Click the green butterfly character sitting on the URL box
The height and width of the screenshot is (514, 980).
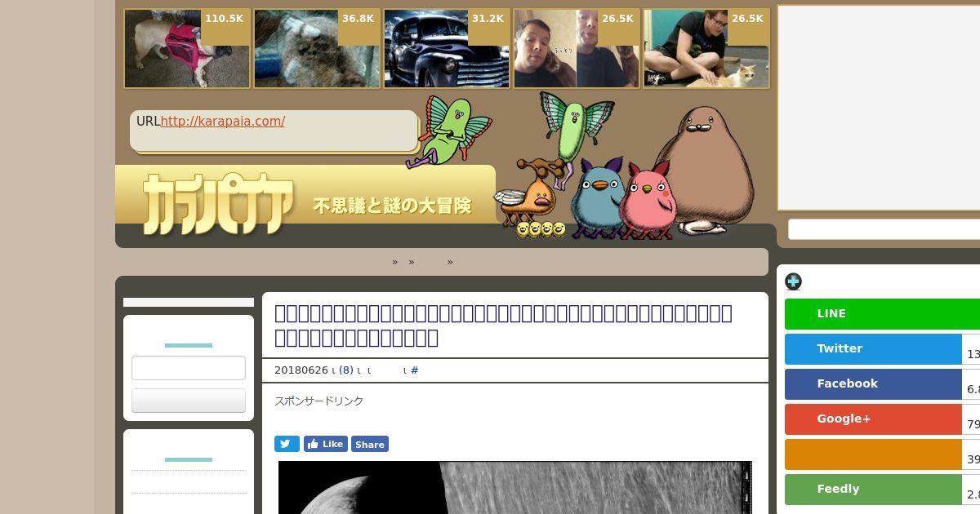(449, 131)
